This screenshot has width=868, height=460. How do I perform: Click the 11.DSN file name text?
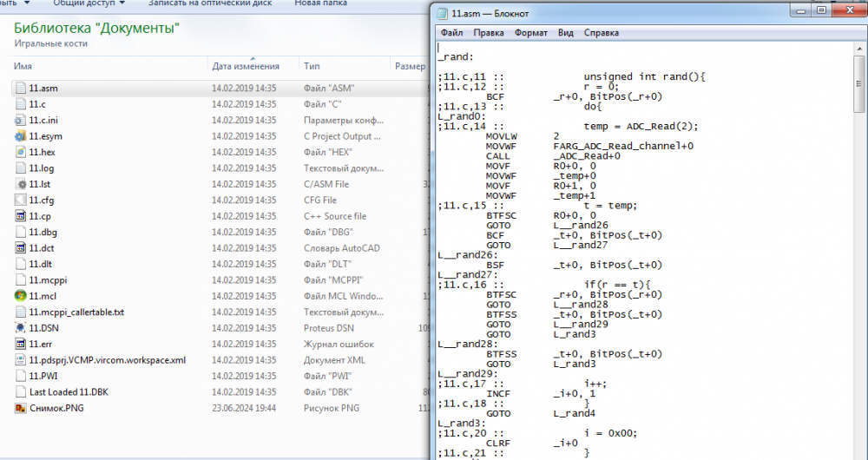coord(43,328)
